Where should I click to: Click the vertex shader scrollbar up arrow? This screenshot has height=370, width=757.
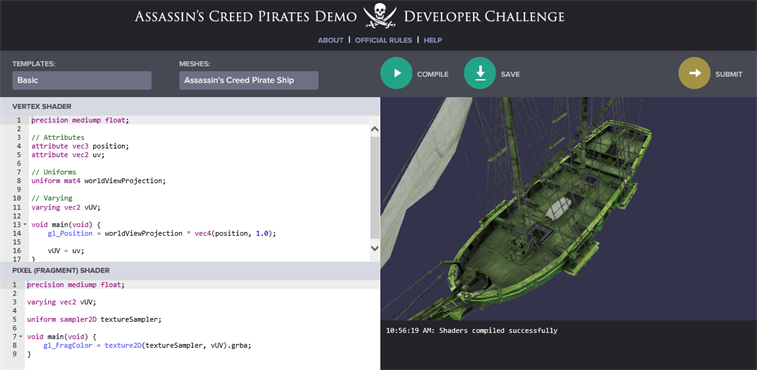tap(374, 129)
